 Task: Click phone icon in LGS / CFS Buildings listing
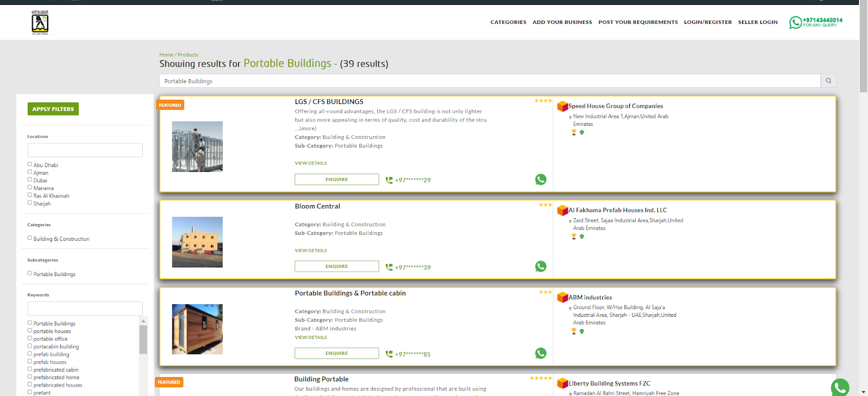click(389, 180)
